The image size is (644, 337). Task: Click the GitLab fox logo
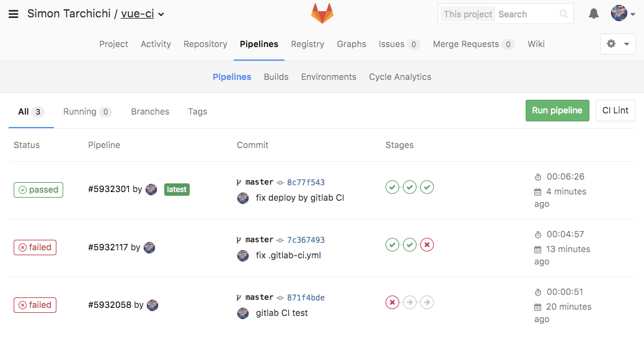pos(322,14)
